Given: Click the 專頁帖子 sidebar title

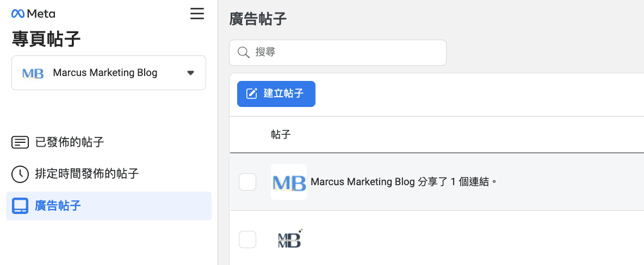Looking at the screenshot, I should click(x=46, y=40).
